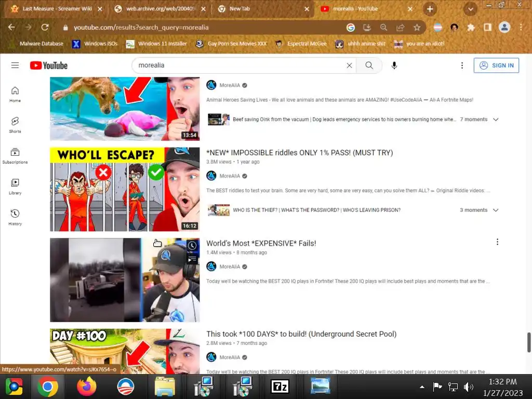
Task: Click the SIGN IN button
Action: (496, 65)
